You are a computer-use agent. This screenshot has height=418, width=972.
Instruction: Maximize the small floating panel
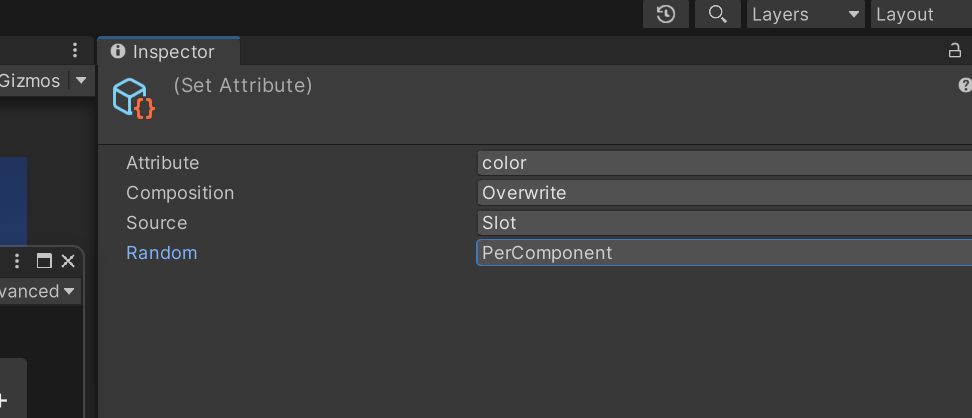click(44, 261)
